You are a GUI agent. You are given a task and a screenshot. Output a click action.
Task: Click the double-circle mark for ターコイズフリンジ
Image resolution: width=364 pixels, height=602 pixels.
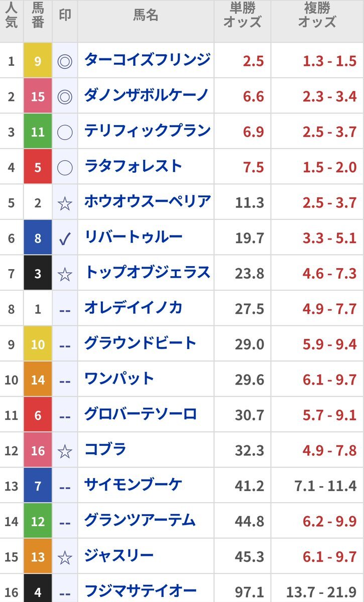point(65,61)
